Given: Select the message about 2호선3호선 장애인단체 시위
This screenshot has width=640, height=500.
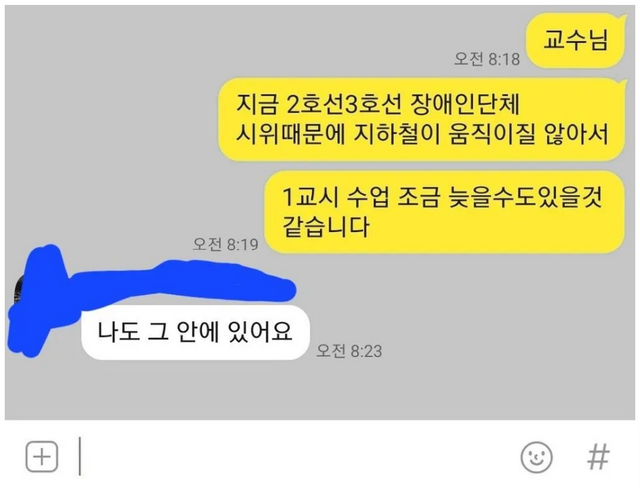Looking at the screenshot, I should 422,119.
